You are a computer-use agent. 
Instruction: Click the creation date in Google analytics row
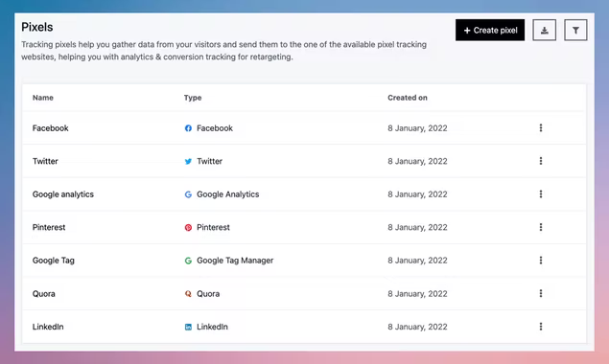click(x=417, y=194)
